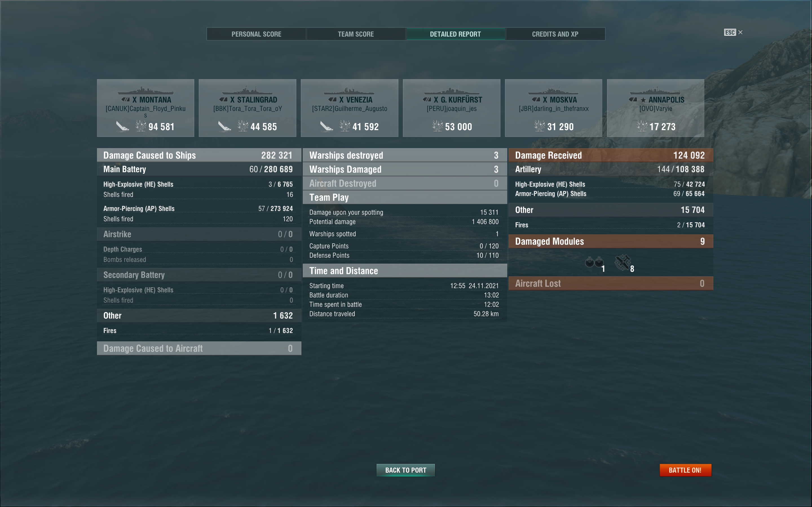Viewport: 812px width, 507px height.
Task: Open the Credits and XP tab
Action: tap(555, 34)
